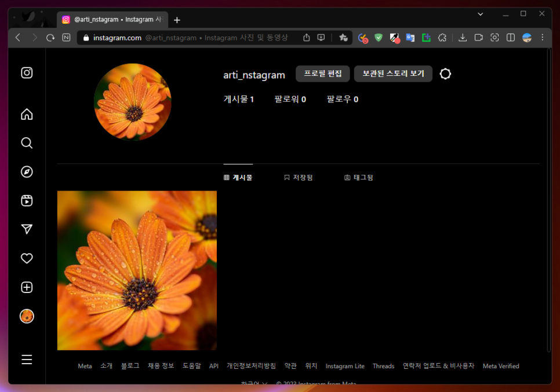Click the N home button in toolbar
The width and height of the screenshot is (560, 392).
click(67, 38)
